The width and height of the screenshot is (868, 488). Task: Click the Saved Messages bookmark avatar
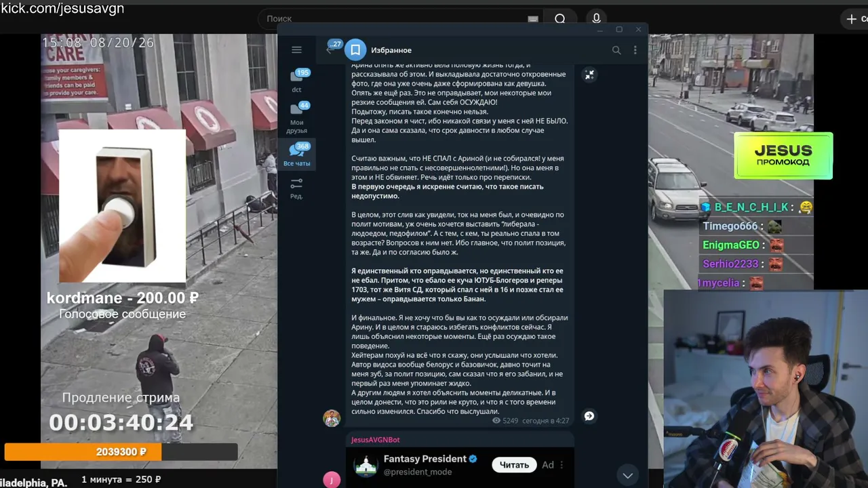355,50
